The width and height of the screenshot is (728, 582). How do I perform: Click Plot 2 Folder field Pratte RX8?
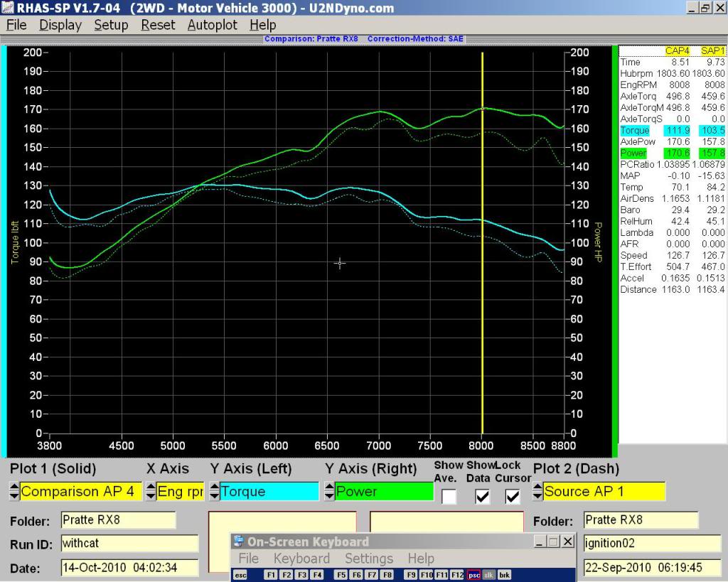click(641, 519)
